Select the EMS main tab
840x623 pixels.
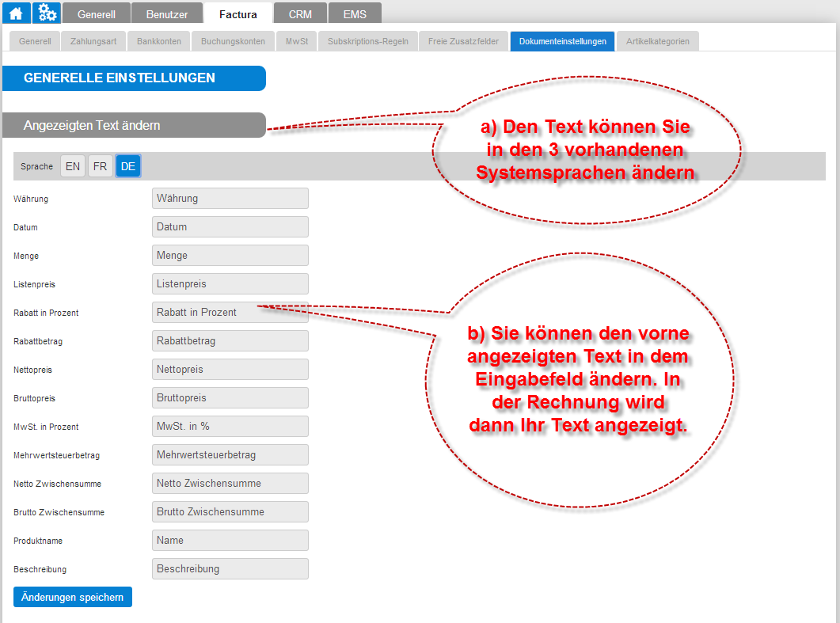[x=354, y=14]
